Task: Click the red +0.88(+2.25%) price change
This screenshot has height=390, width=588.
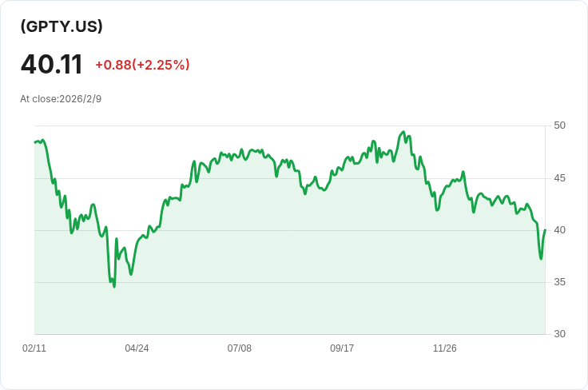Action: (142, 65)
